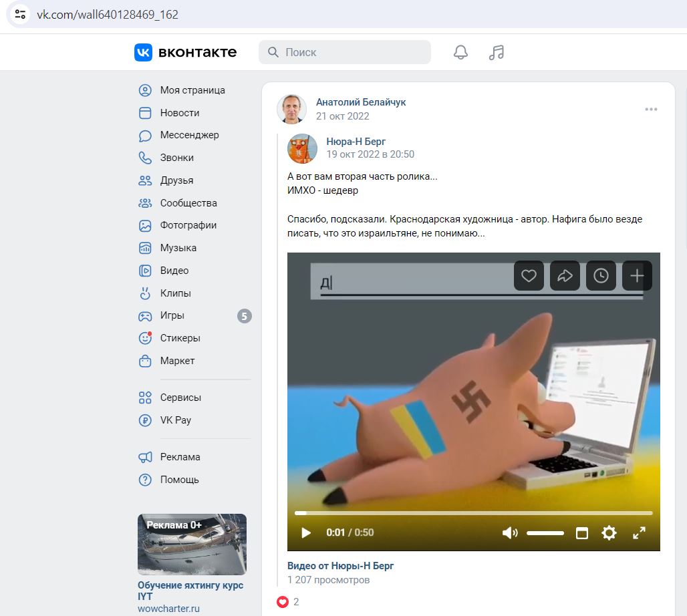The width and height of the screenshot is (687, 616).
Task: Click the Музыка icon in sidebar
Action: [x=145, y=248]
